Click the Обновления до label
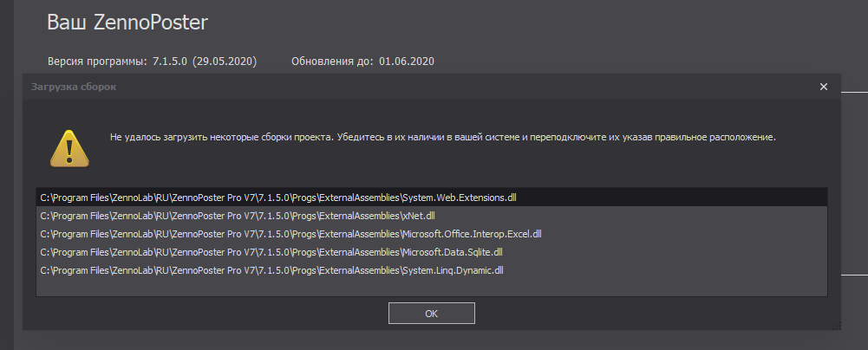This screenshot has height=350, width=868. click(333, 62)
